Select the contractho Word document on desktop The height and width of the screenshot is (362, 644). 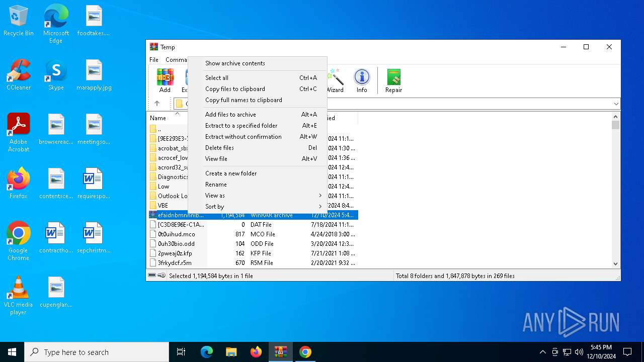pos(56,238)
